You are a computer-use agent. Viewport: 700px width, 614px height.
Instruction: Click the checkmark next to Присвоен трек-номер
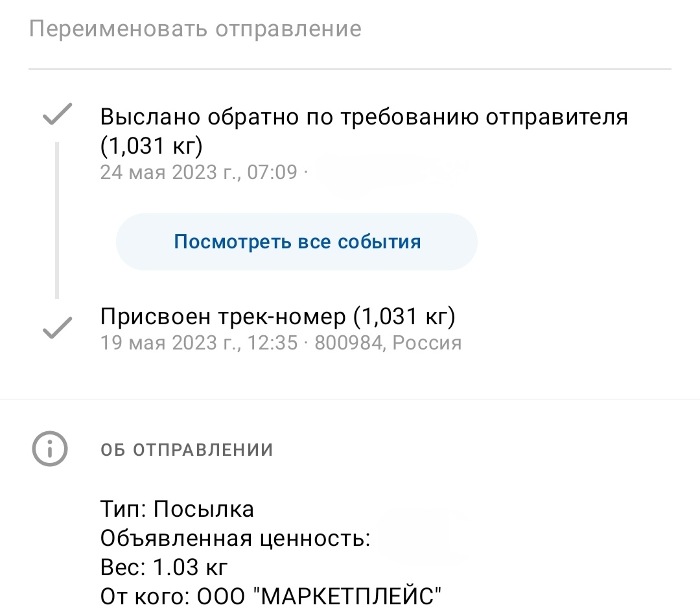pos(57,328)
